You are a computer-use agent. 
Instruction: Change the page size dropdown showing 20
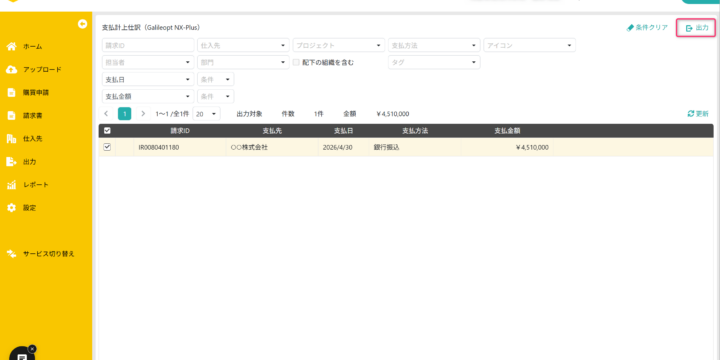point(206,114)
